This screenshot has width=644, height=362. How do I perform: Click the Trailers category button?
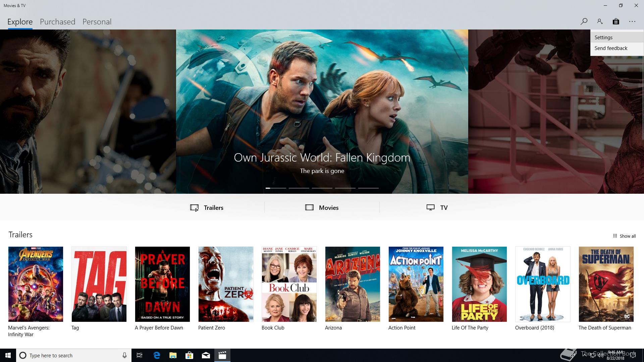207,207
